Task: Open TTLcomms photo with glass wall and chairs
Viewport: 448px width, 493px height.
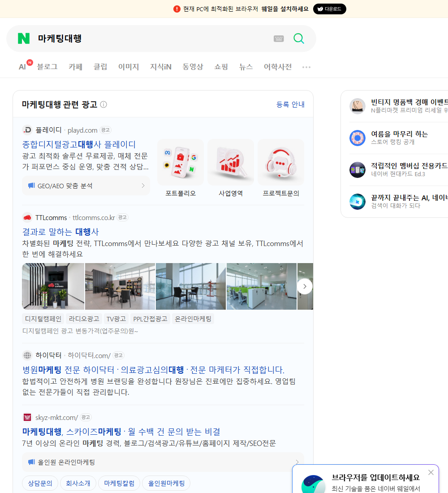Action: coord(191,286)
